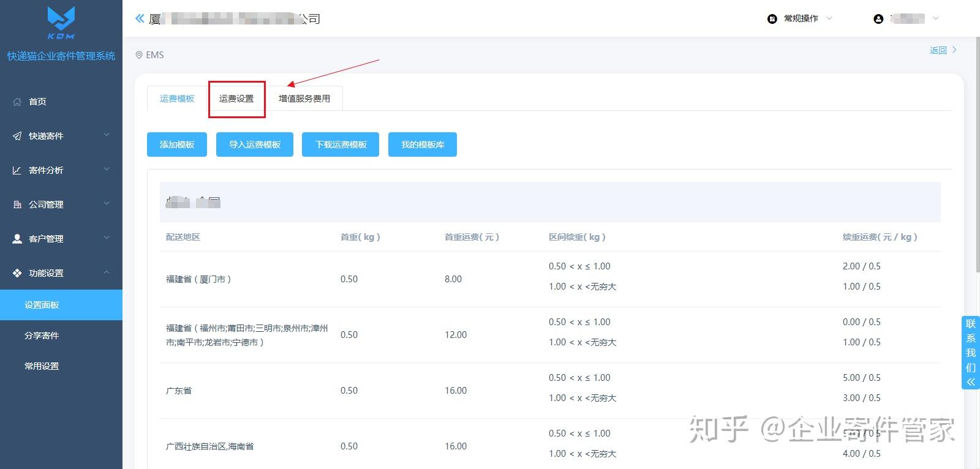Click the chevron arrow next to 返回
This screenshot has height=469, width=980.
pos(954,50)
